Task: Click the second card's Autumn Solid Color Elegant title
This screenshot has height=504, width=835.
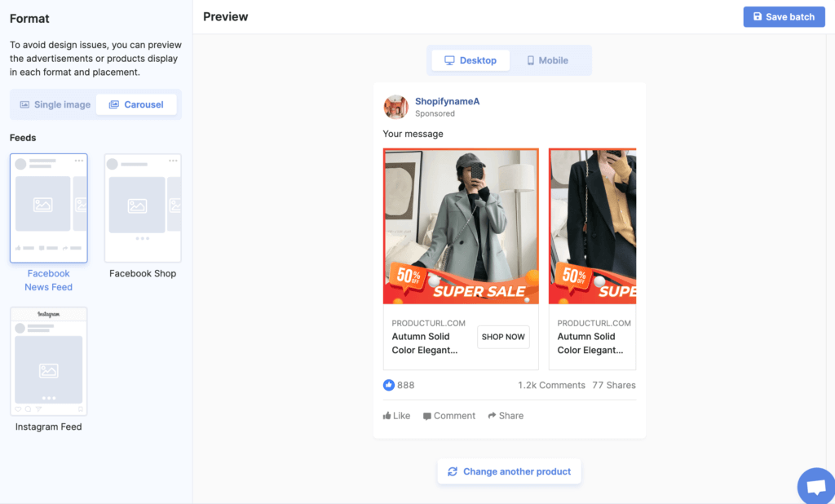Action: [x=590, y=343]
